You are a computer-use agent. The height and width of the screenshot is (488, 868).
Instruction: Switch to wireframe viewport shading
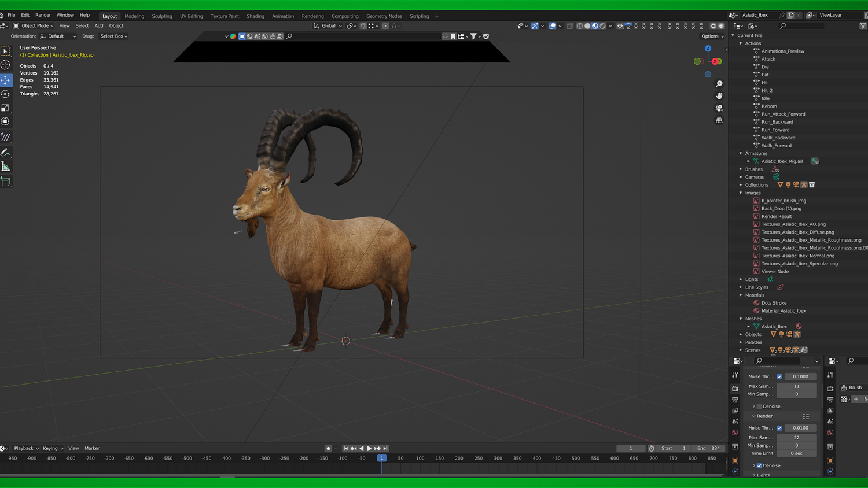tap(579, 26)
